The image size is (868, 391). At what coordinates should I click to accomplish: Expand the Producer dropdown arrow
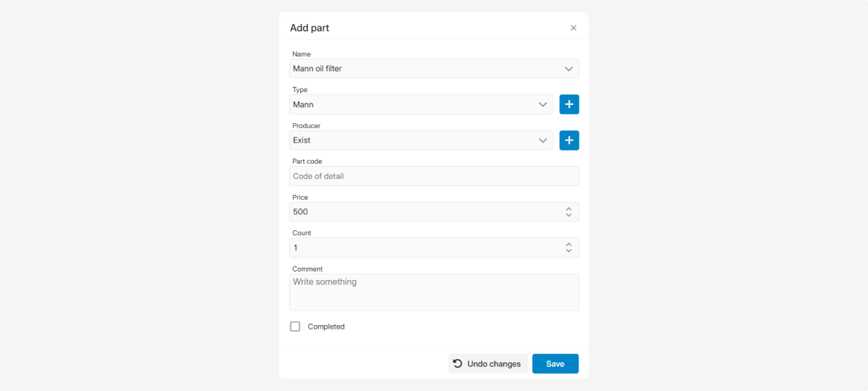click(542, 140)
